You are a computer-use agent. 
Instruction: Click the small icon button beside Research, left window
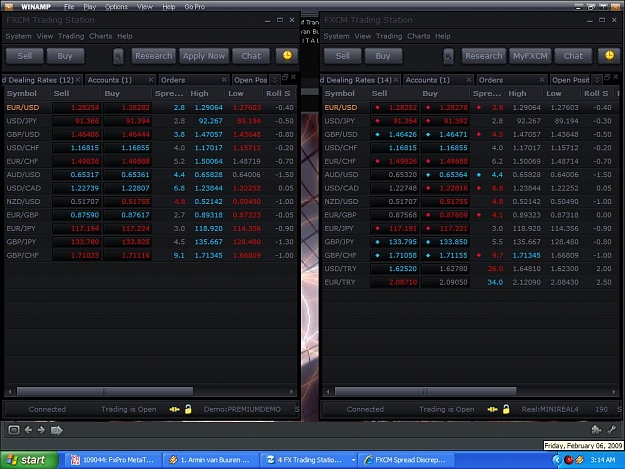click(118, 56)
